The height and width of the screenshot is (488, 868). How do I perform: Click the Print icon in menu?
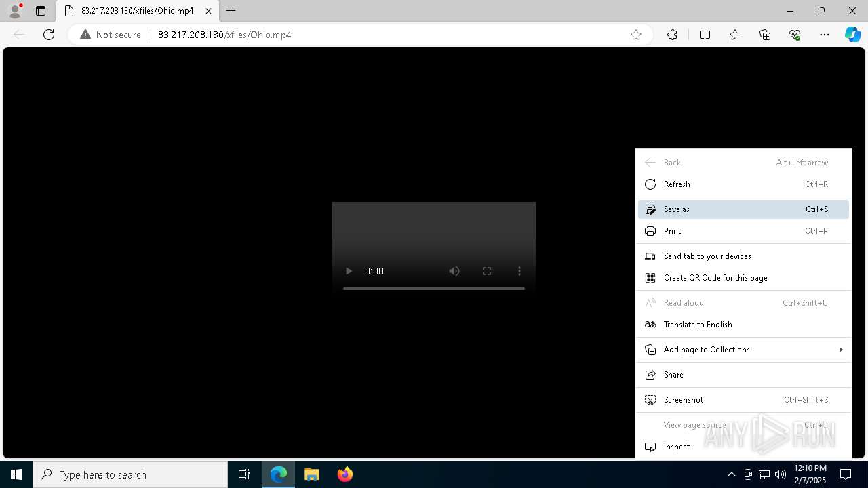[650, 231]
